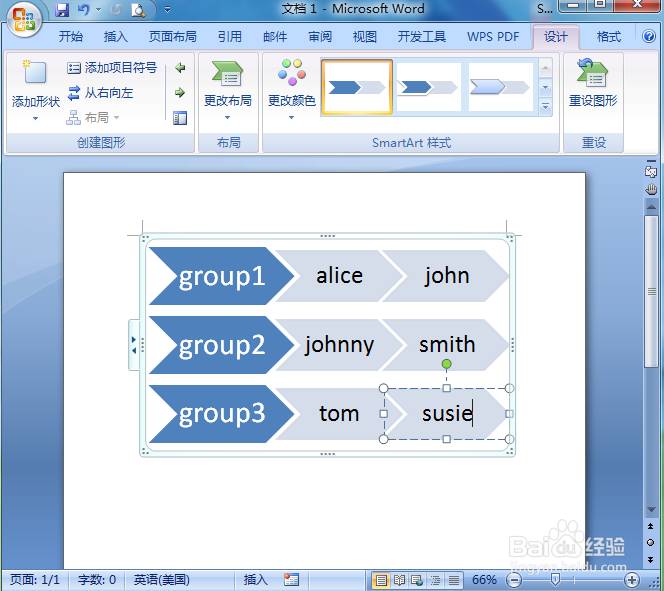664x591 pixels.
Task: Click the Office button logo
Action: tap(24, 20)
